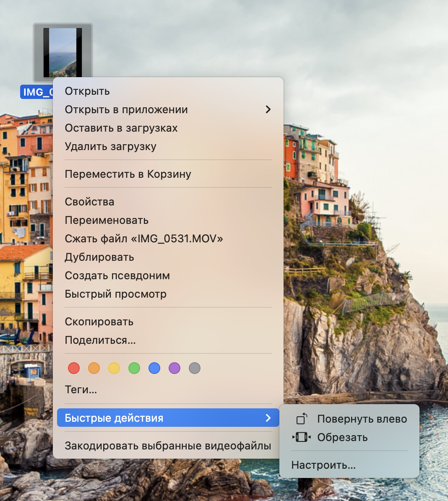Image resolution: width=448 pixels, height=501 pixels.
Task: Click the purple tag circle
Action: pyautogui.click(x=175, y=368)
